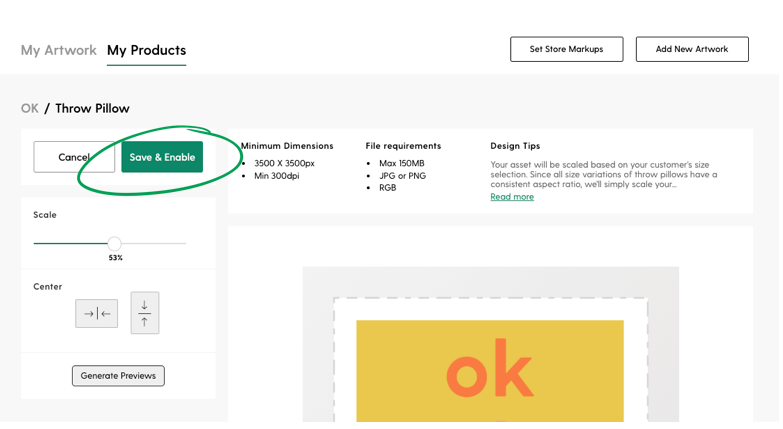Click the yellow ok artwork preview
Image resolution: width=783 pixels, height=429 pixels.
click(490, 371)
